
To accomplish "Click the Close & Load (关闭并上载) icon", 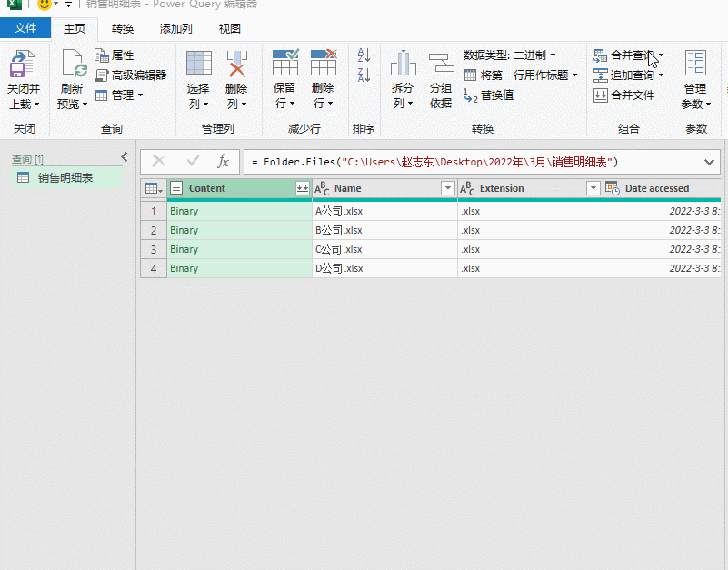I will 23,64.
